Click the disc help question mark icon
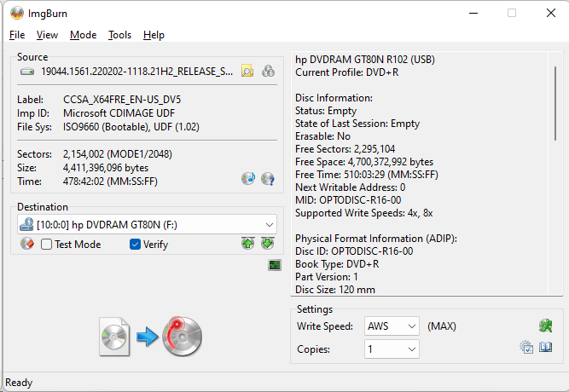Viewport: 569px width, 392px height. click(x=268, y=179)
